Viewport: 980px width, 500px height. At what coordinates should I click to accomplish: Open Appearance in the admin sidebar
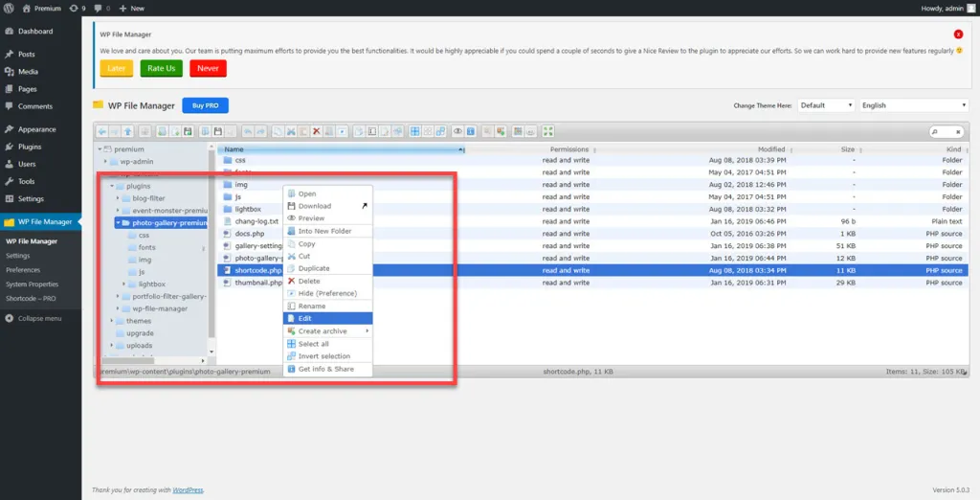click(x=37, y=129)
